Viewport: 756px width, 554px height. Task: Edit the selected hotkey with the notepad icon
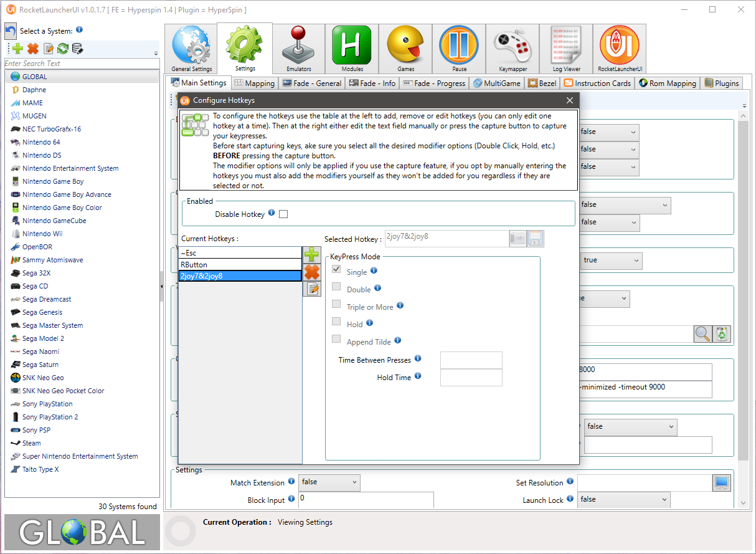(312, 289)
